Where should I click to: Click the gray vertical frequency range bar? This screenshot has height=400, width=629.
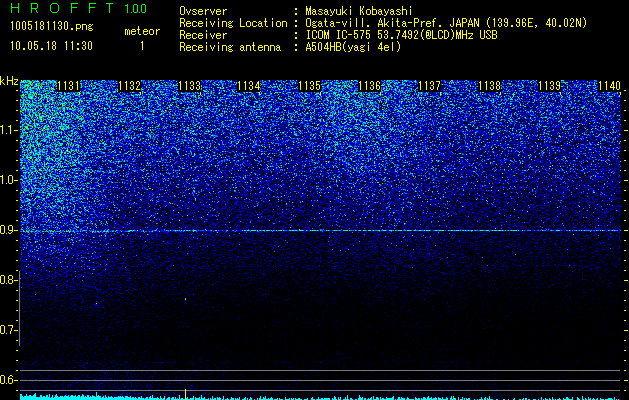pos(20,308)
